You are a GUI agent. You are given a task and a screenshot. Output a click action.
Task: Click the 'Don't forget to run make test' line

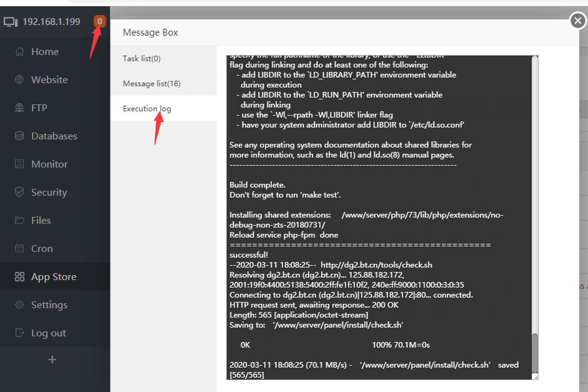285,195
